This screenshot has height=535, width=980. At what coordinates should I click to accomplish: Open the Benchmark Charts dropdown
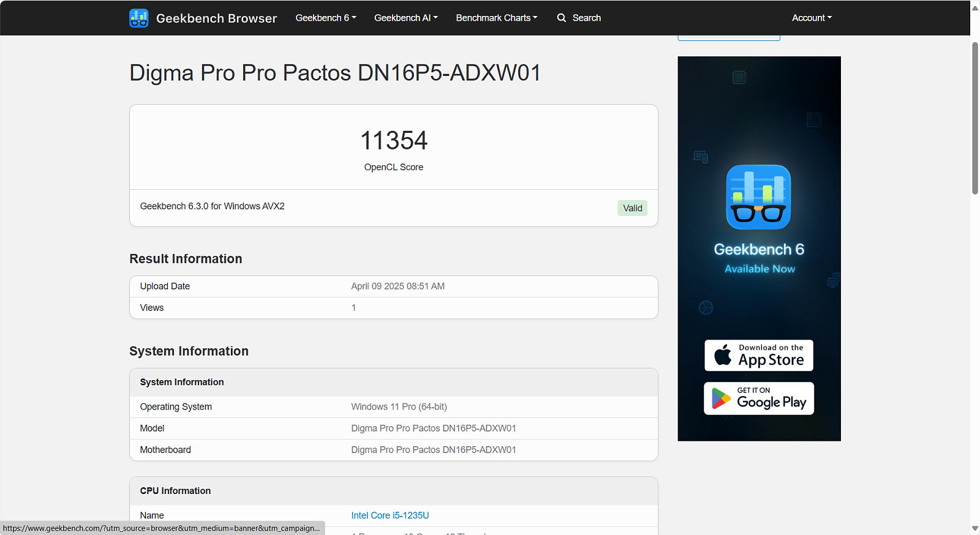pyautogui.click(x=497, y=18)
